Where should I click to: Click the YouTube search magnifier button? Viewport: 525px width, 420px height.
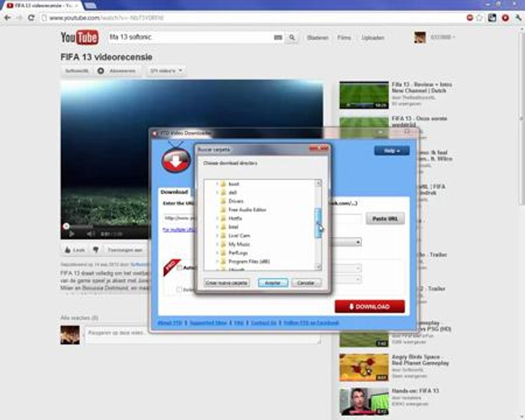tap(292, 37)
